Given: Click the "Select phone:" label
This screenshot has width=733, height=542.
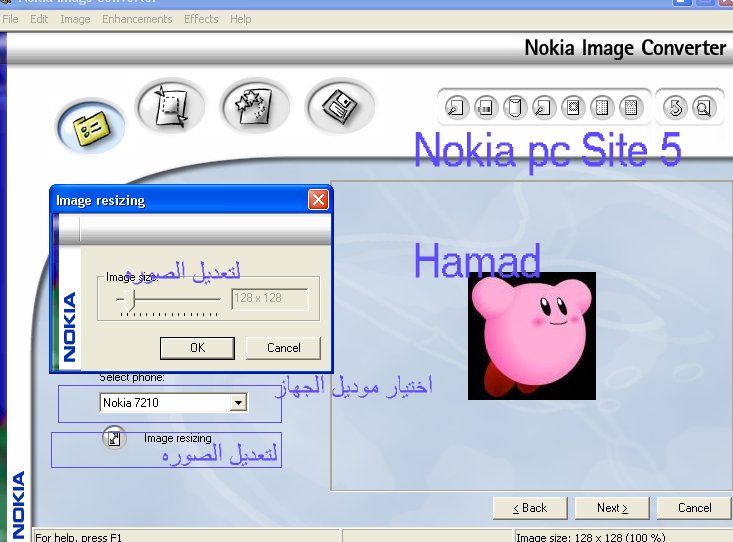Looking at the screenshot, I should [x=132, y=377].
